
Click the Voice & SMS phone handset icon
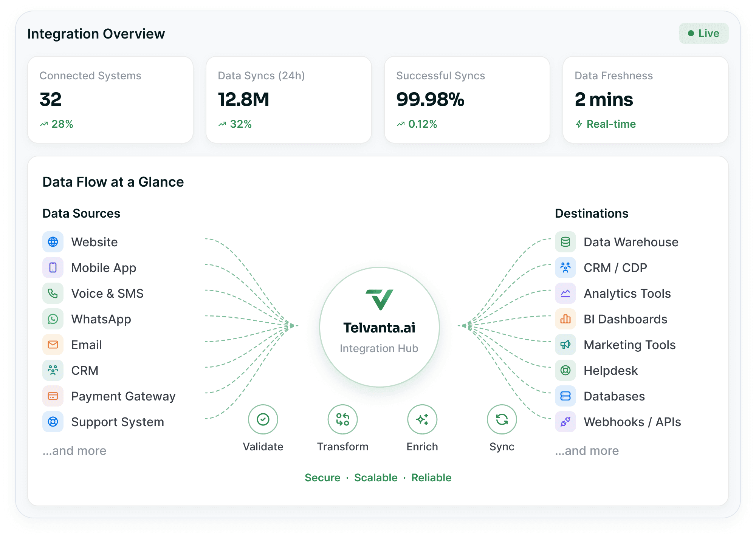pyautogui.click(x=53, y=293)
